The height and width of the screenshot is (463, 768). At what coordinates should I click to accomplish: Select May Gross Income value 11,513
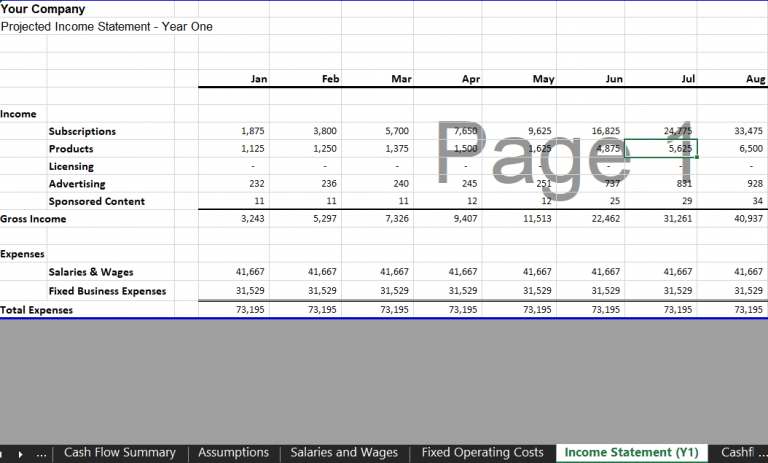537,219
